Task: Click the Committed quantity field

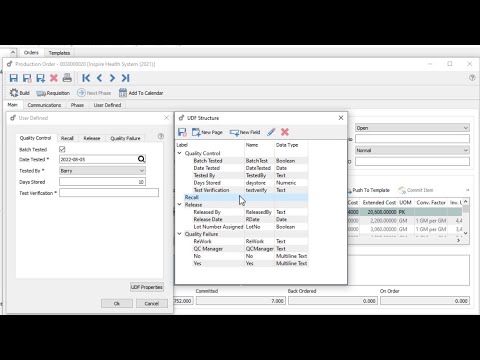Action: coord(241,301)
